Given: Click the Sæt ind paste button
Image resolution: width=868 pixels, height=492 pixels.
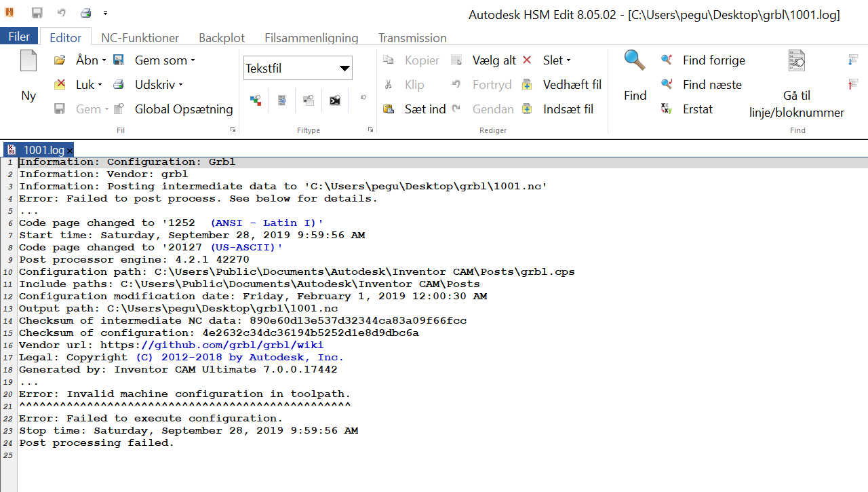Looking at the screenshot, I should (x=414, y=109).
